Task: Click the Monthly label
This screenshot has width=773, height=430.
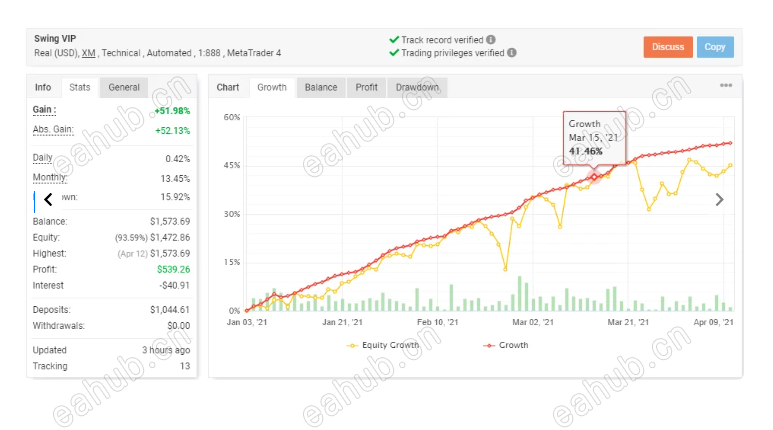Action: tap(50, 178)
